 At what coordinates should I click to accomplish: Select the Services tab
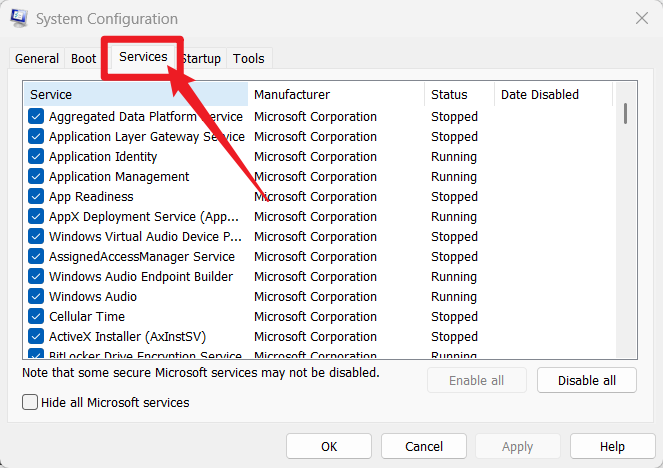(143, 57)
